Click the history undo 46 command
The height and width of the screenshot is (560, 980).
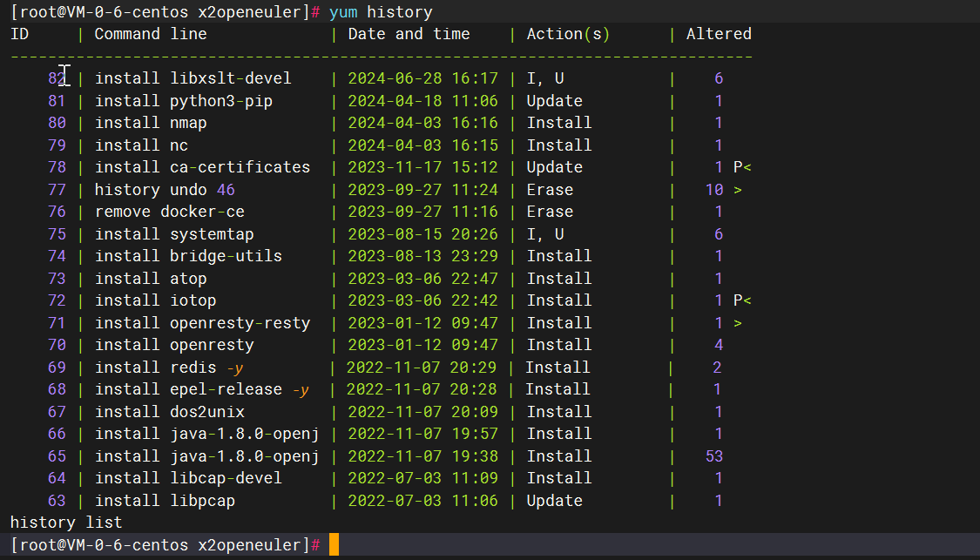(165, 190)
